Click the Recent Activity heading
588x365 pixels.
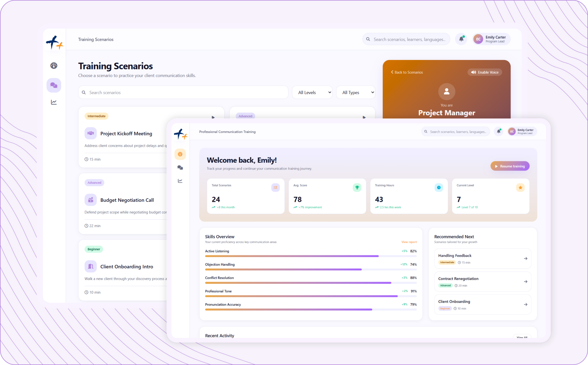tap(220, 336)
